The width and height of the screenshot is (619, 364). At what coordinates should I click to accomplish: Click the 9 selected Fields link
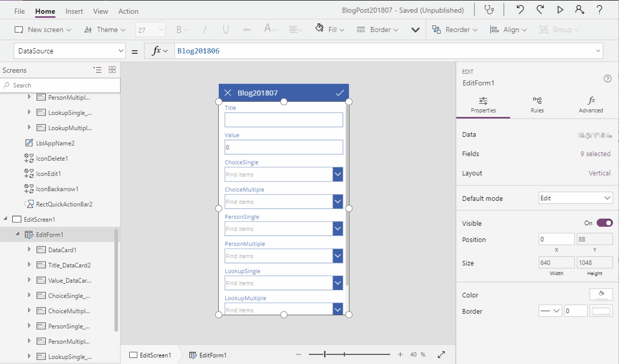pyautogui.click(x=595, y=154)
